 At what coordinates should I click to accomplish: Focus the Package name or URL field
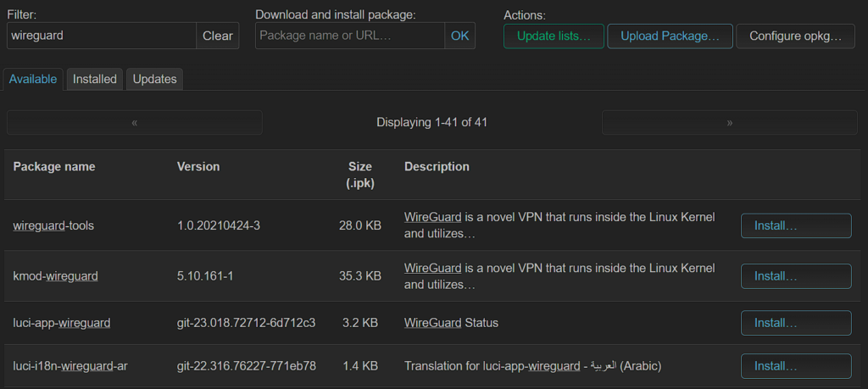(x=350, y=36)
